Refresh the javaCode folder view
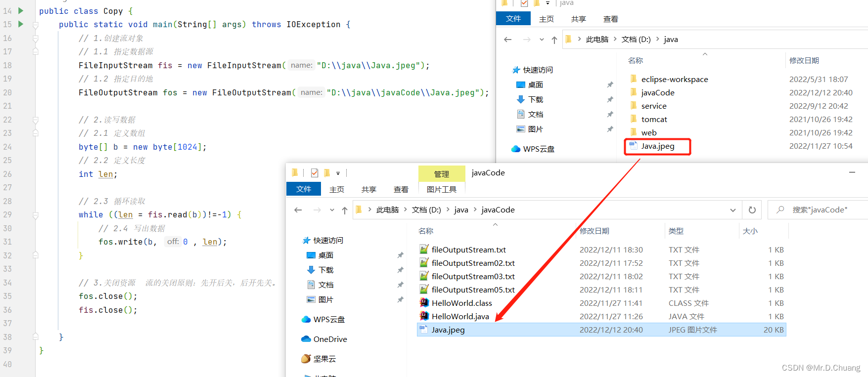 752,210
